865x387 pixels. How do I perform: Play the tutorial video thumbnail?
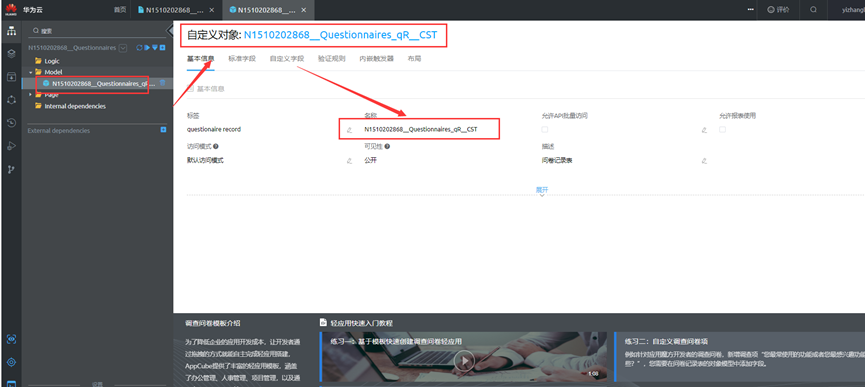pyautogui.click(x=464, y=361)
